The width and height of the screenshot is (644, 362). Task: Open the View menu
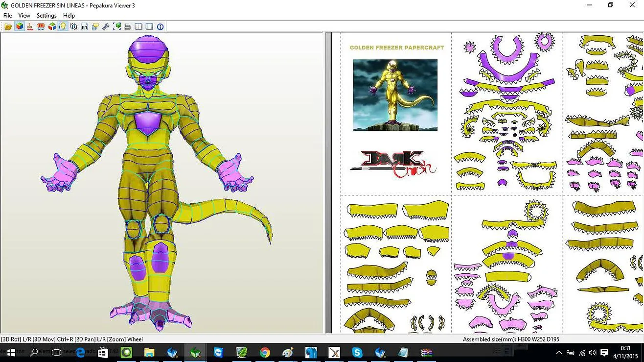[24, 16]
